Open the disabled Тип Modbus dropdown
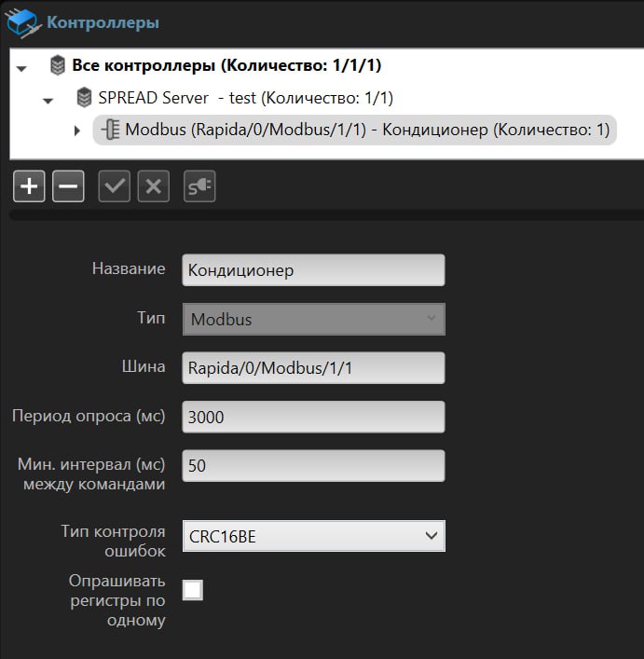 [x=313, y=320]
